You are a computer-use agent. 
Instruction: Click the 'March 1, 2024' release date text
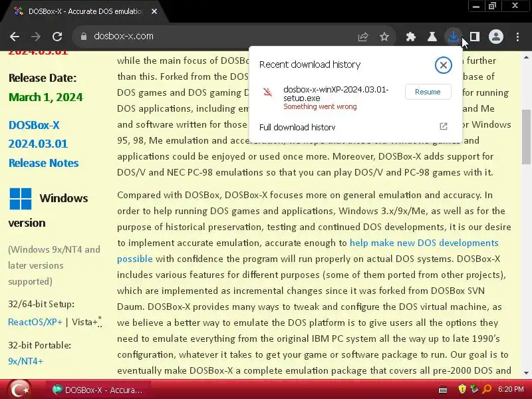[45, 97]
